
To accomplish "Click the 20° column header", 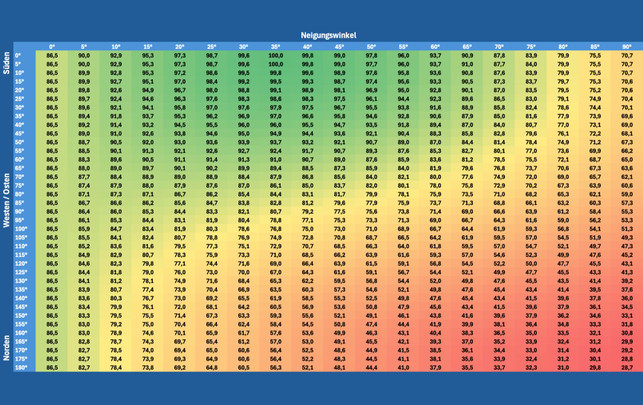I will pos(180,47).
